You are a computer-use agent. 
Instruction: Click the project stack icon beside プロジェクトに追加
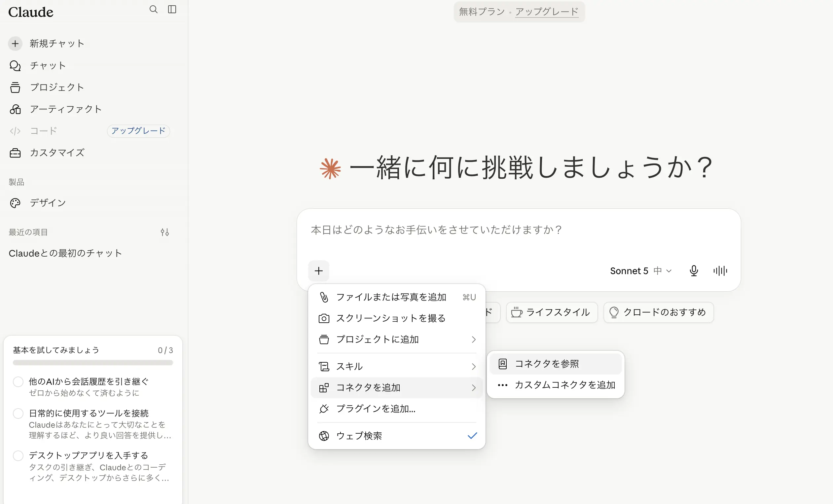tap(324, 340)
